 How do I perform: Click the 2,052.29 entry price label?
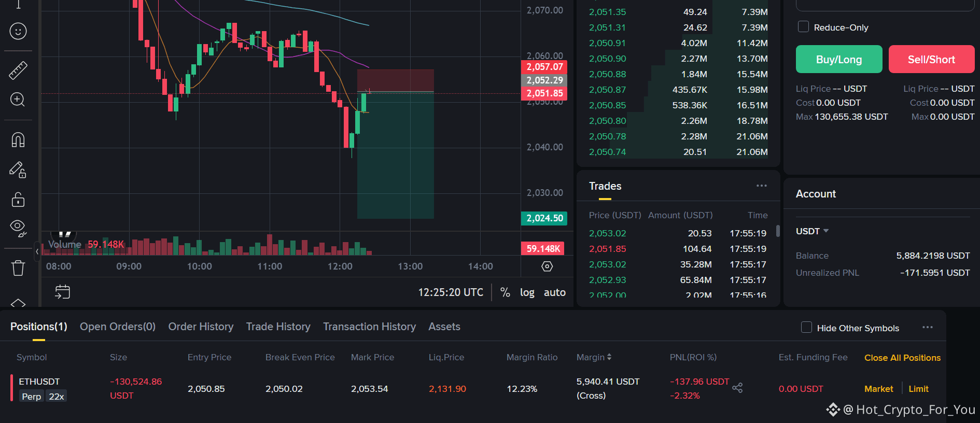pos(544,80)
